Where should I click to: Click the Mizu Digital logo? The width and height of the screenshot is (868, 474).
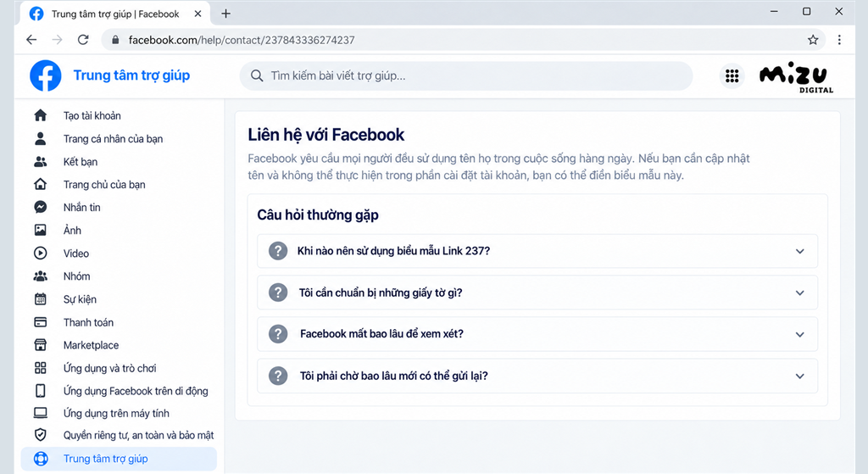(795, 76)
